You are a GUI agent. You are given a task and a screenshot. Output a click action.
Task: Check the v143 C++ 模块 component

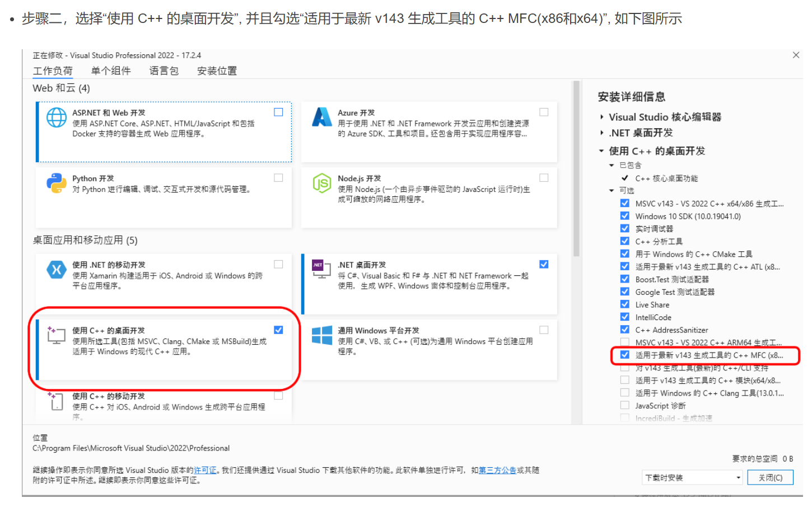[x=625, y=380]
